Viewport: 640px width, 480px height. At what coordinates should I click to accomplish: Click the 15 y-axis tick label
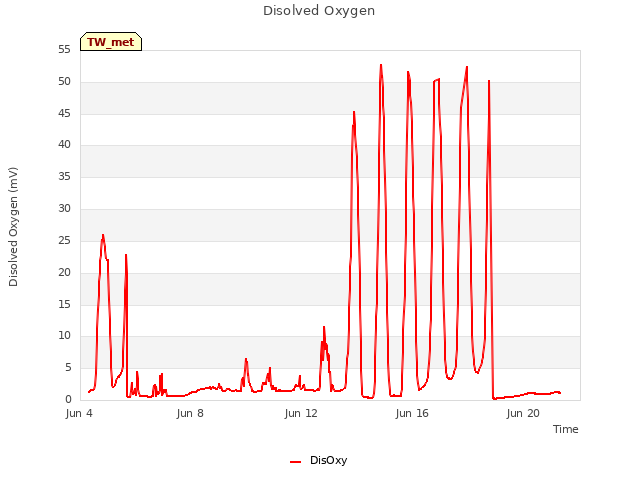64,304
